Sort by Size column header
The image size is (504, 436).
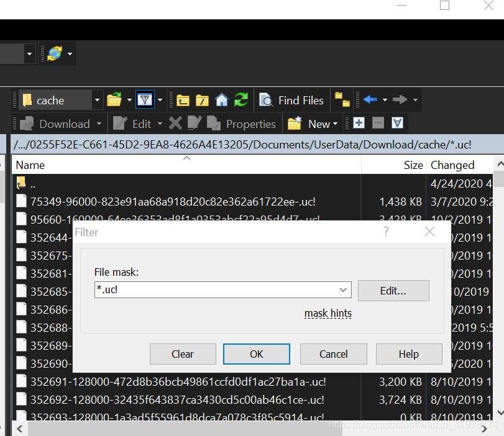(394, 165)
